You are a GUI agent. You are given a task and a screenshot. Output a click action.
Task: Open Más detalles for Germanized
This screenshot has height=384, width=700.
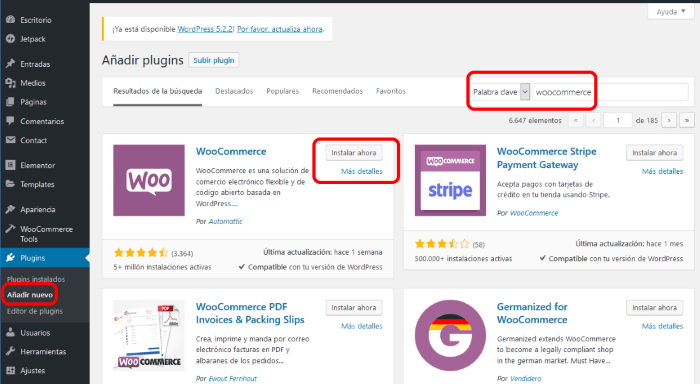(662, 326)
